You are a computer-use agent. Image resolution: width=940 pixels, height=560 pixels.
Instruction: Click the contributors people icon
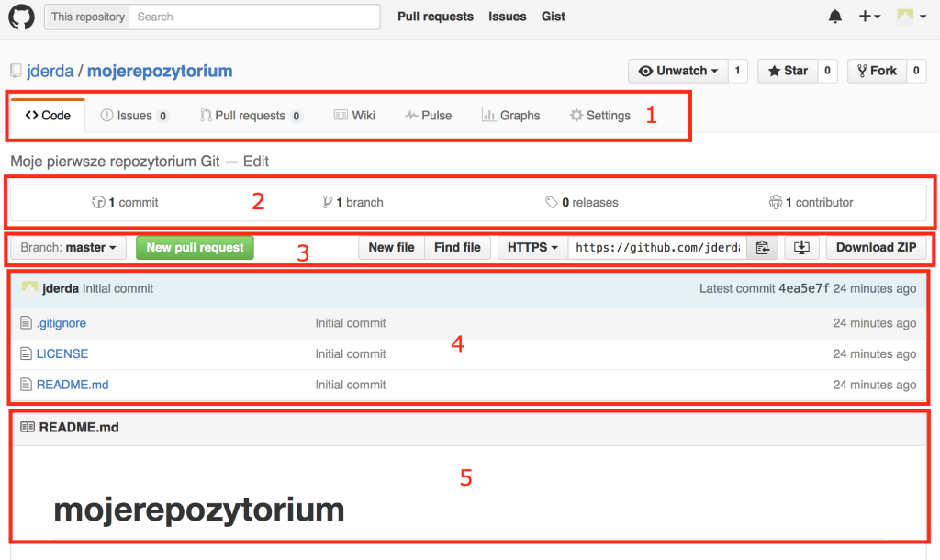point(775,202)
